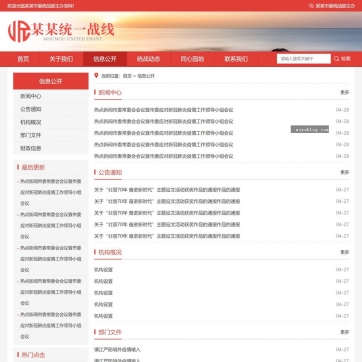Click the 热门点击 sidebar heading
The height and width of the screenshot is (362, 362).
coord(33,355)
